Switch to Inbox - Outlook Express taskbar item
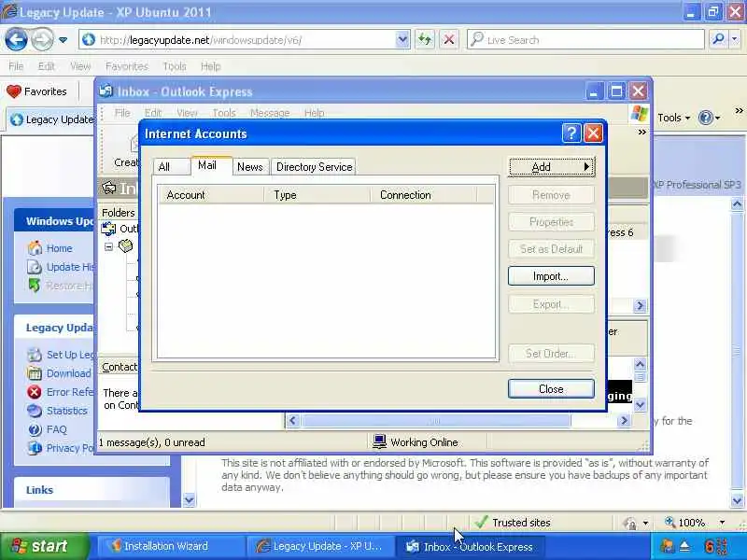This screenshot has width=747, height=560. pos(471,546)
